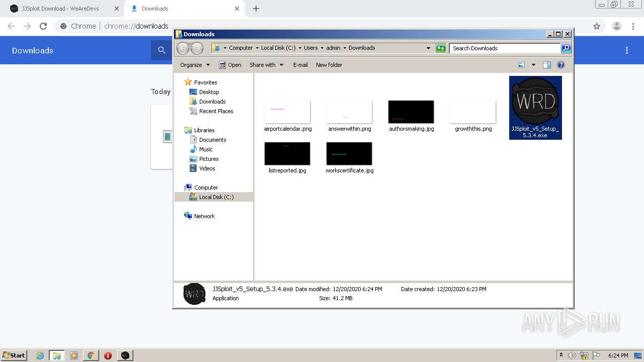Open Windows Media Player taskbar icon

74,355
